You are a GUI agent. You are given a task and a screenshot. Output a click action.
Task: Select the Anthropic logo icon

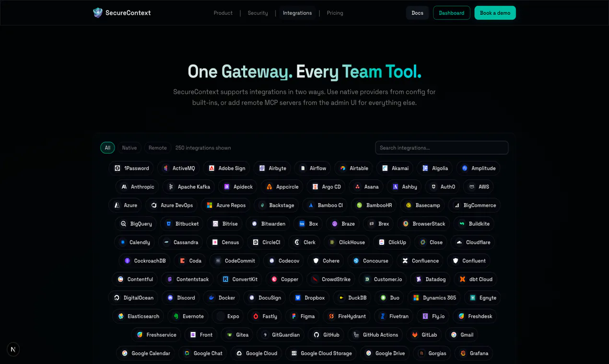pos(124,187)
